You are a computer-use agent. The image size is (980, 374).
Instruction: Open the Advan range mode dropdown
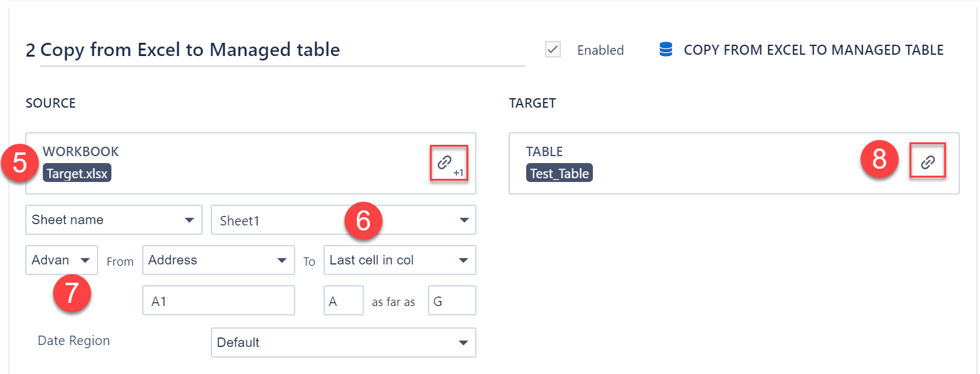pyautogui.click(x=61, y=259)
